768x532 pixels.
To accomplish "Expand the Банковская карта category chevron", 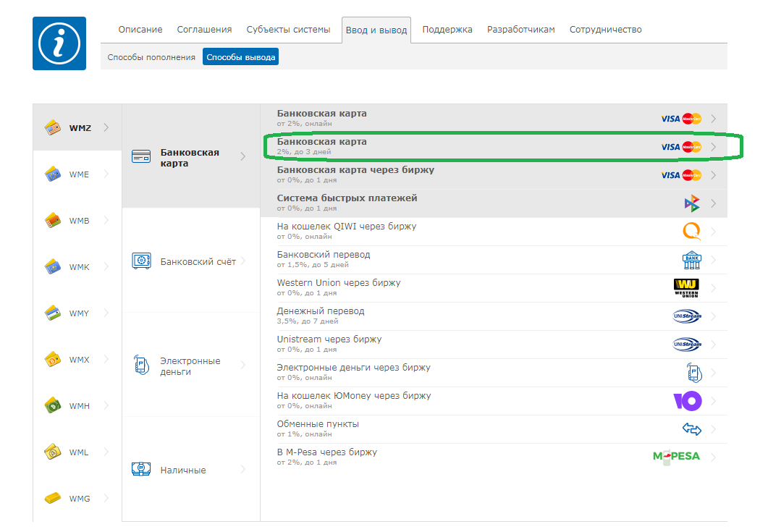I will pyautogui.click(x=243, y=157).
